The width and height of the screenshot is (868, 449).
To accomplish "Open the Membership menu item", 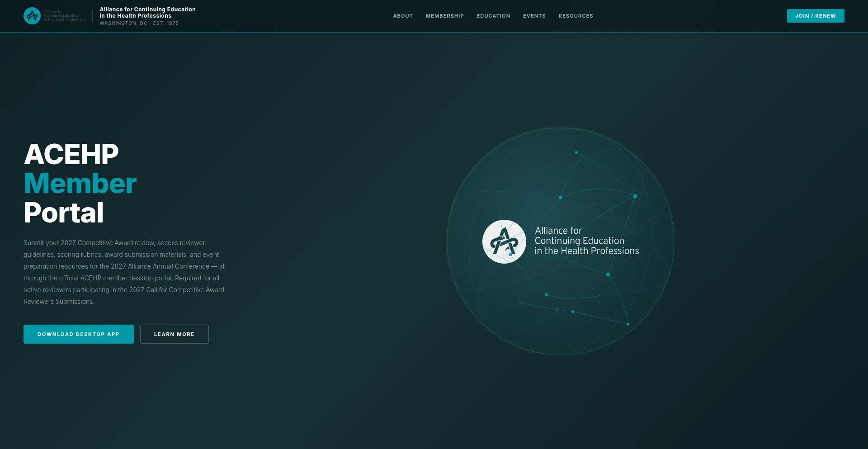I will pos(445,16).
